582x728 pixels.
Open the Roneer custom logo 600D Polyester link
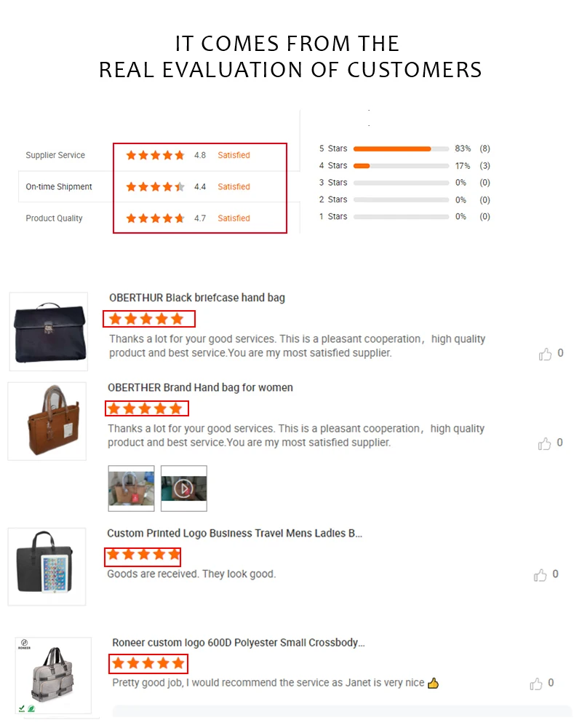239,643
